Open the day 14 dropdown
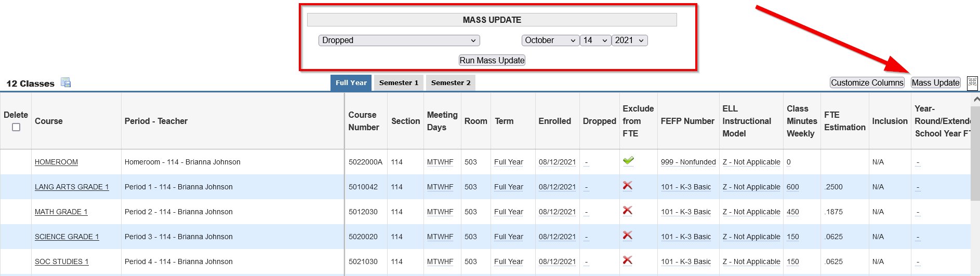The width and height of the screenshot is (980, 276). pos(595,40)
